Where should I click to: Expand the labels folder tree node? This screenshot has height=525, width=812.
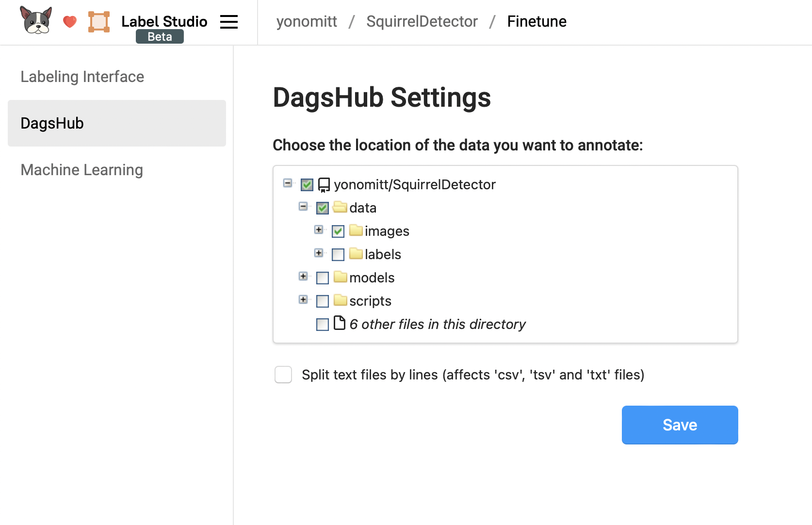[x=319, y=253]
